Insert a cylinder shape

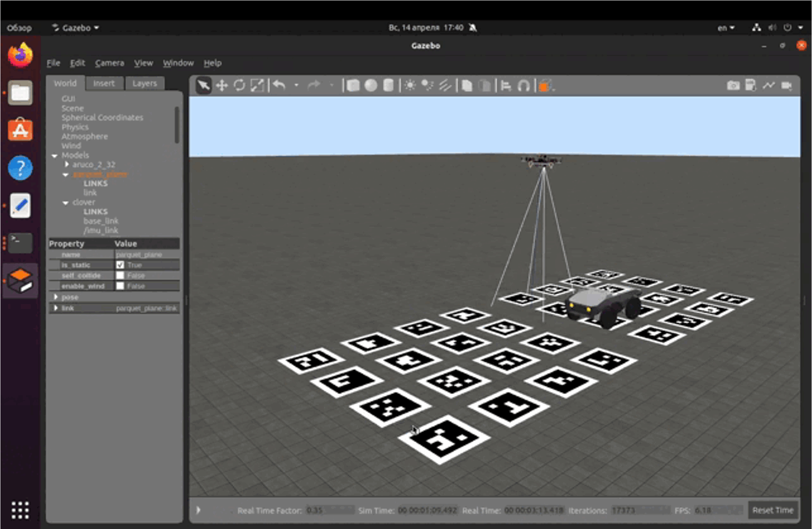(x=388, y=85)
